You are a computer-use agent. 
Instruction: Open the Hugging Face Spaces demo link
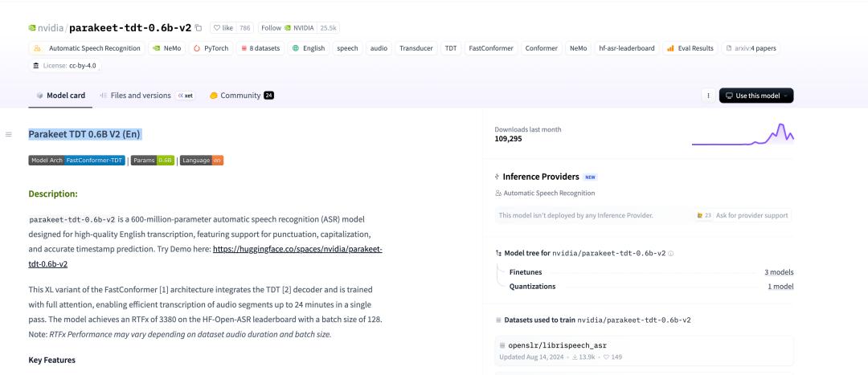click(297, 250)
